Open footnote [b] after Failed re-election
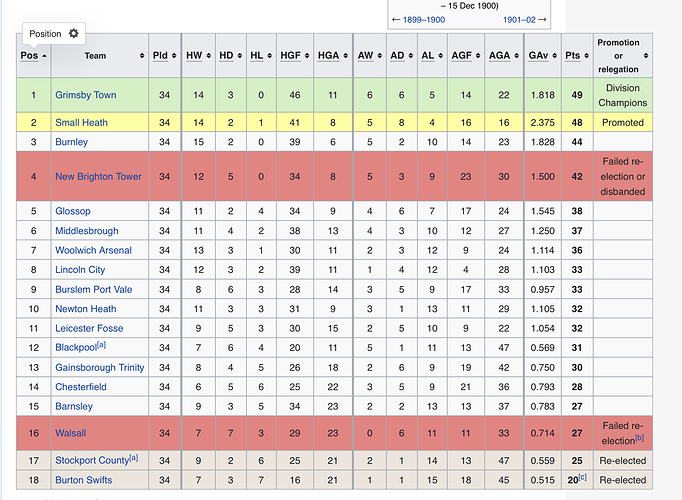This screenshot has width=682, height=500. tap(639, 438)
